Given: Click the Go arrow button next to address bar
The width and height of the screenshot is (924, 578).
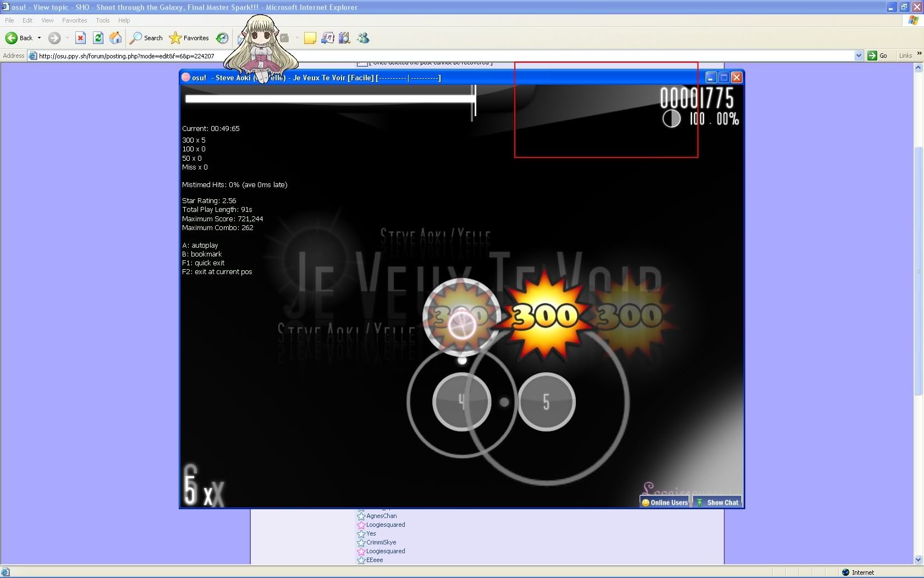Looking at the screenshot, I should pyautogui.click(x=877, y=56).
